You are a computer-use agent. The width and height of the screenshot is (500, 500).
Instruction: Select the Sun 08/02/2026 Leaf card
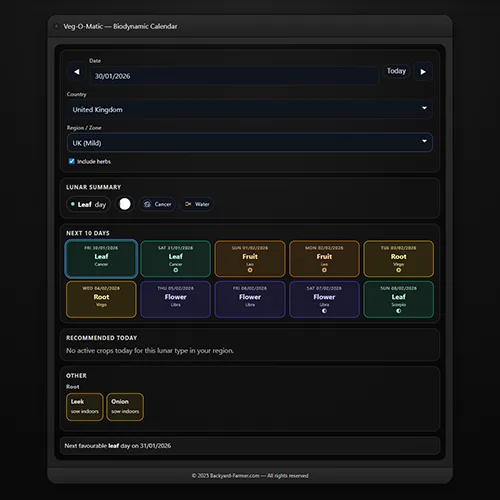pyautogui.click(x=399, y=299)
